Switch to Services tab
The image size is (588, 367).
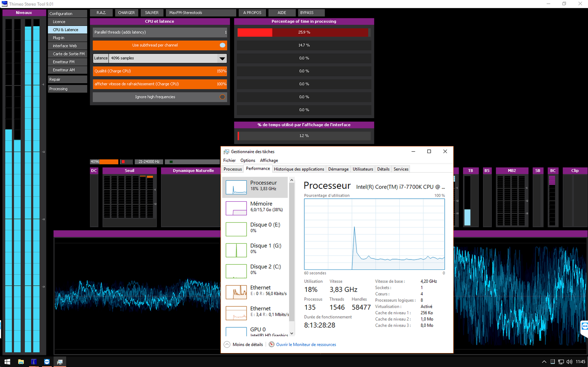401,169
